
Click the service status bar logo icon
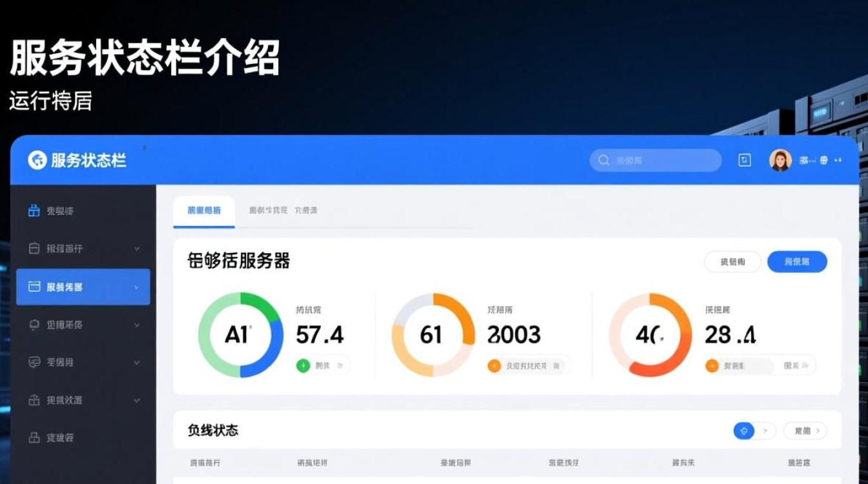point(37,160)
